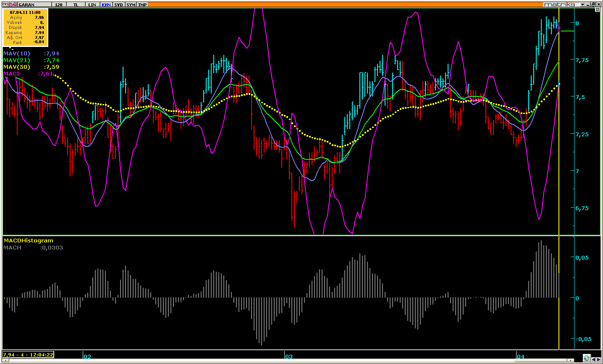This screenshot has width=603, height=364.
Task: Open the chart indicator icon beside GARAN
Action: pyautogui.click(x=13, y=5)
